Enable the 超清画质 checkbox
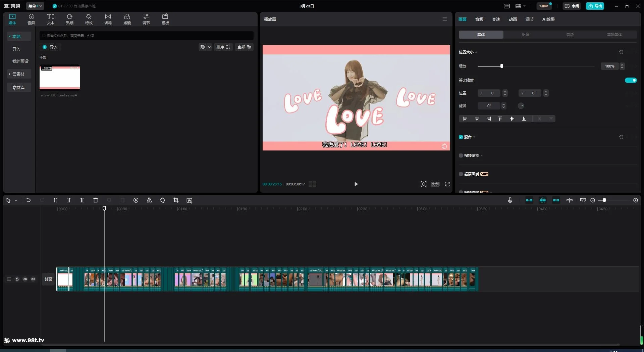Viewport: 644px width, 352px height. (x=461, y=174)
